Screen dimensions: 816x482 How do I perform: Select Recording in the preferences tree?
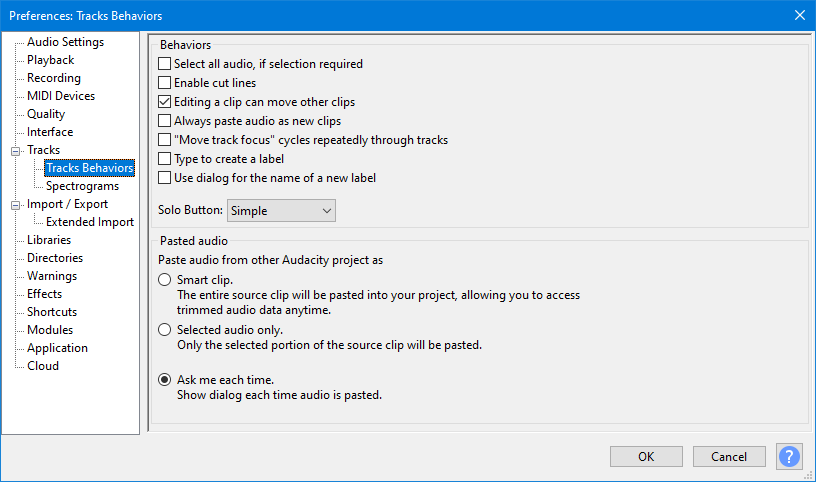(54, 78)
